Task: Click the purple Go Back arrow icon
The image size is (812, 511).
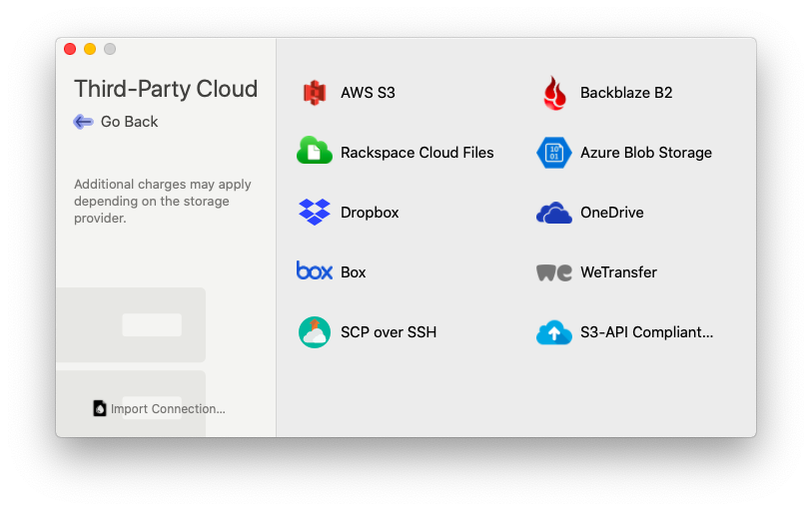Action: point(84,122)
